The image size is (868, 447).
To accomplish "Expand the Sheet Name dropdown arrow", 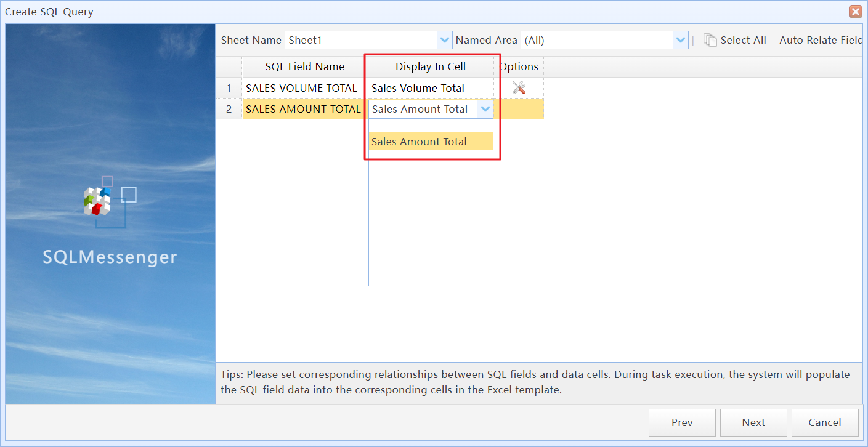I will tap(445, 40).
